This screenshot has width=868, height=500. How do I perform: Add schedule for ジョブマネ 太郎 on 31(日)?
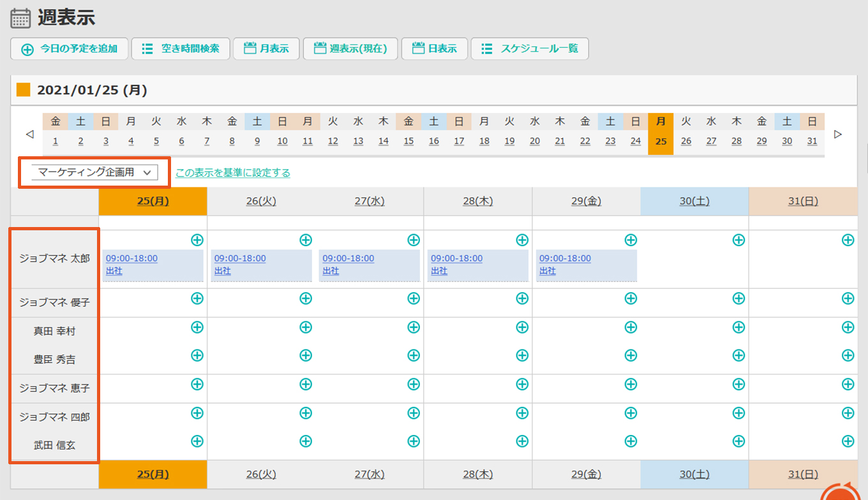point(848,240)
